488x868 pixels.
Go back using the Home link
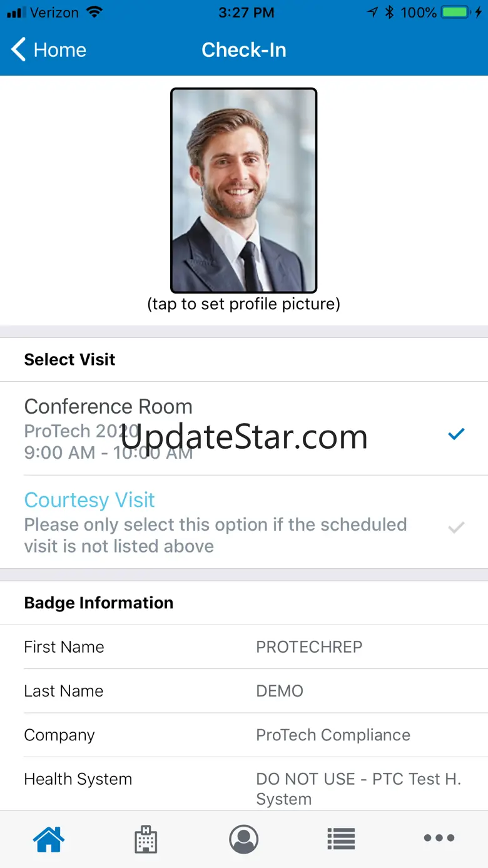(59, 50)
